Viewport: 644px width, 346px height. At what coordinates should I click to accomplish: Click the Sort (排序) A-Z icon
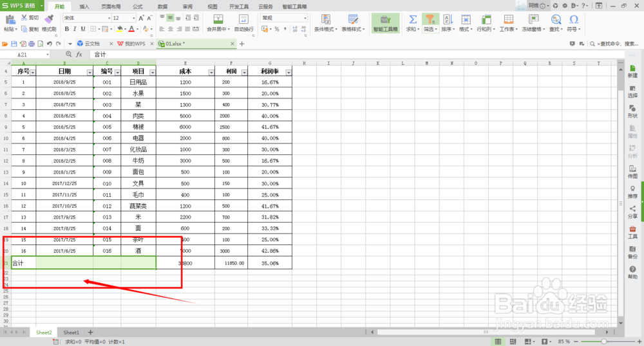(x=448, y=19)
